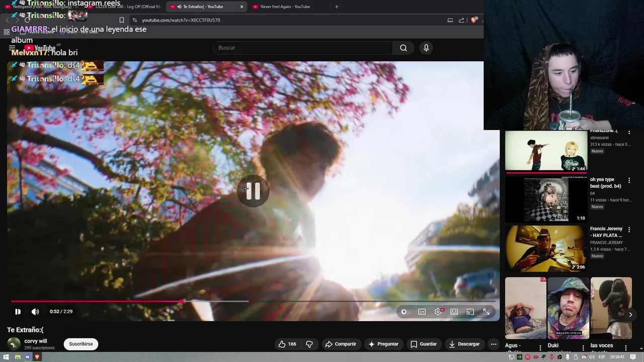Open the Duki short thumbnail
The image size is (644, 362).
569,308
